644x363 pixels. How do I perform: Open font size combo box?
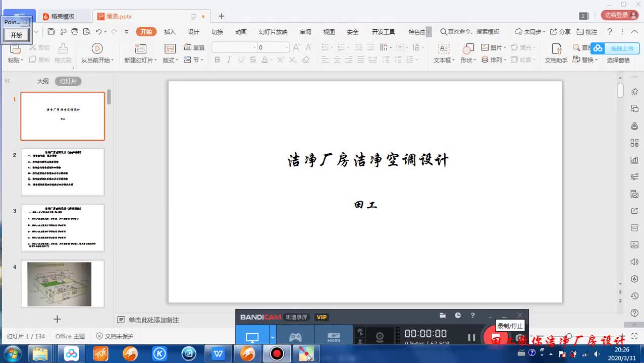pos(273,47)
